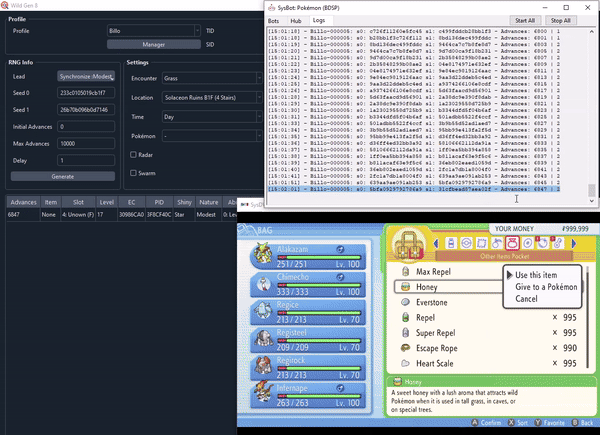The width and height of the screenshot is (600, 435).
Task: Open the Encounter dropdown showing Grass
Action: coord(212,78)
